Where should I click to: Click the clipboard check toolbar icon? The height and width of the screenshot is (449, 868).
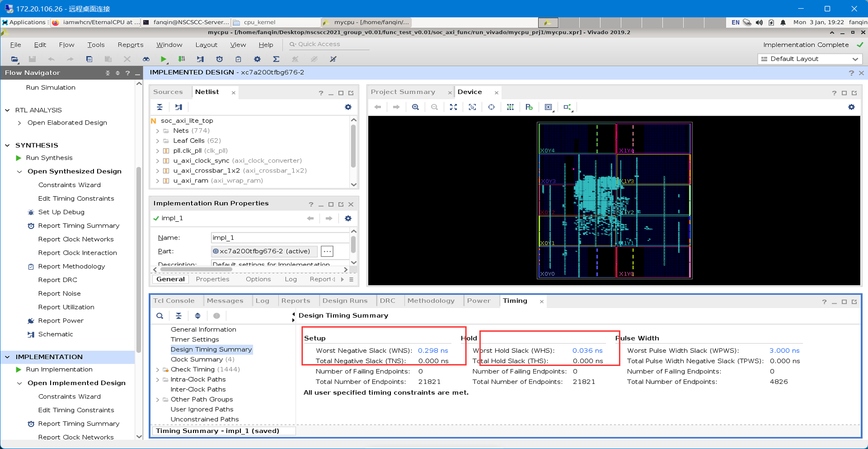238,59
